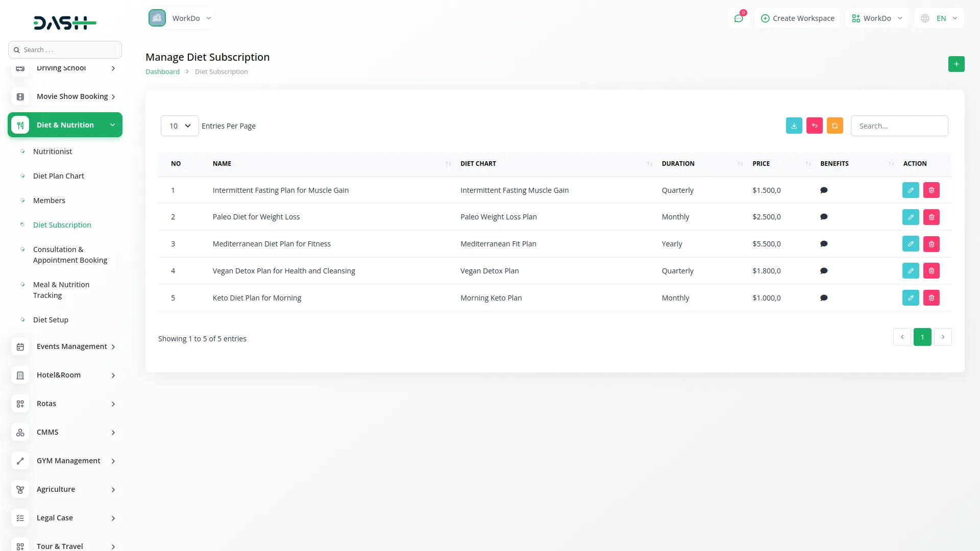Open the EN language dropdown
Screen dimensions: 980x551
940,18
